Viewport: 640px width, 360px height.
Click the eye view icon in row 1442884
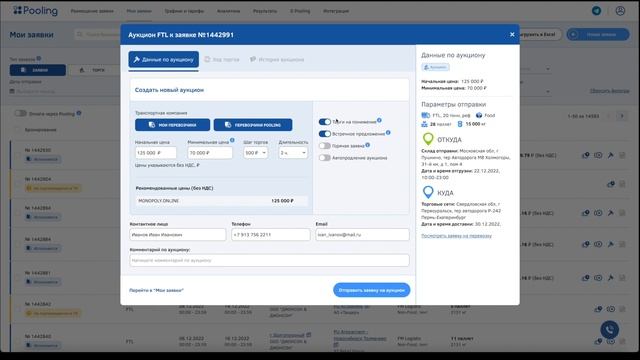pyautogui.click(x=598, y=244)
